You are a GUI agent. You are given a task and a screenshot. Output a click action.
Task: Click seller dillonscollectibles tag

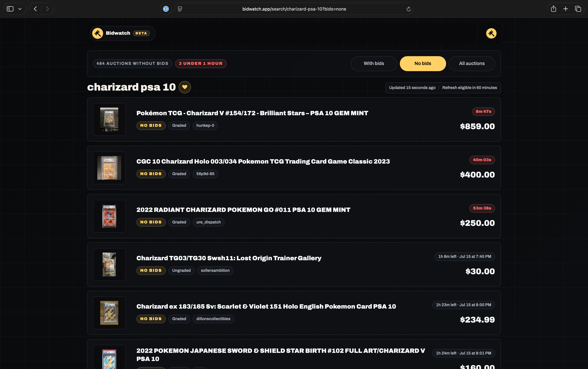click(213, 319)
